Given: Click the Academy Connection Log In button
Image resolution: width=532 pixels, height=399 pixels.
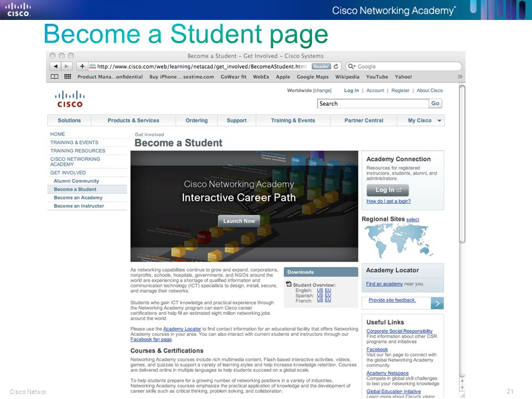Looking at the screenshot, I should coord(387,190).
